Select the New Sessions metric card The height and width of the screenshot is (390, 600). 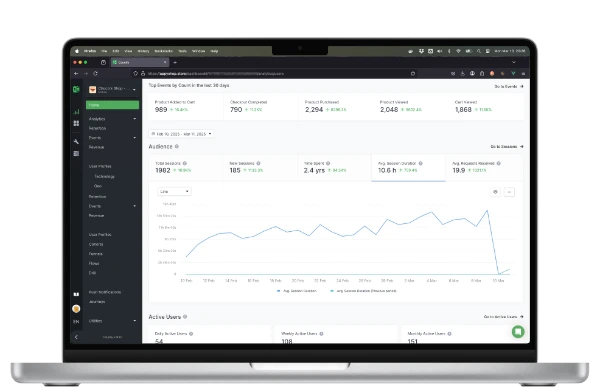pos(260,168)
